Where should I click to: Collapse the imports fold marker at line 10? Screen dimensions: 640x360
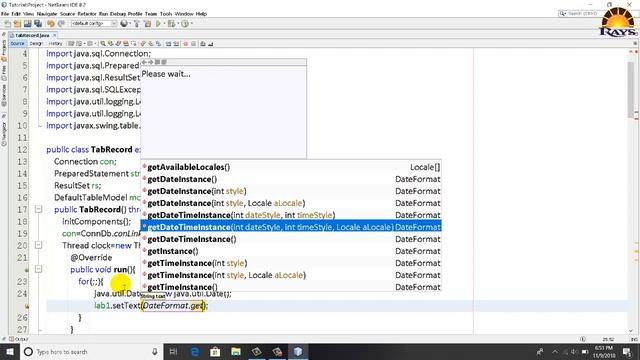point(40,126)
